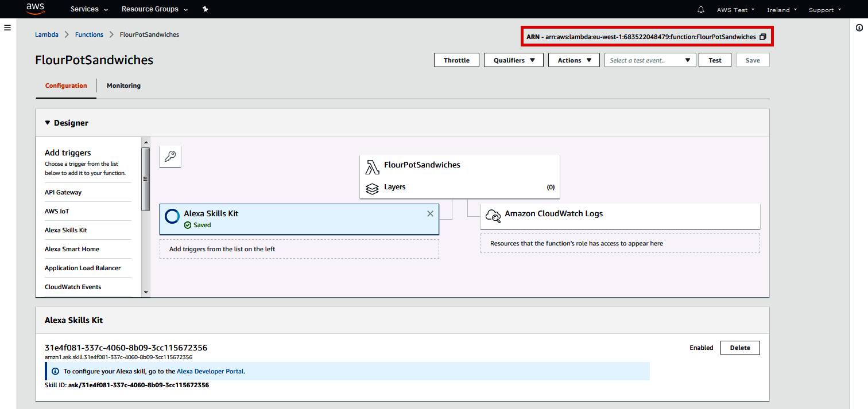Expand the Actions dropdown
This screenshot has width=868, height=409.
tap(574, 60)
